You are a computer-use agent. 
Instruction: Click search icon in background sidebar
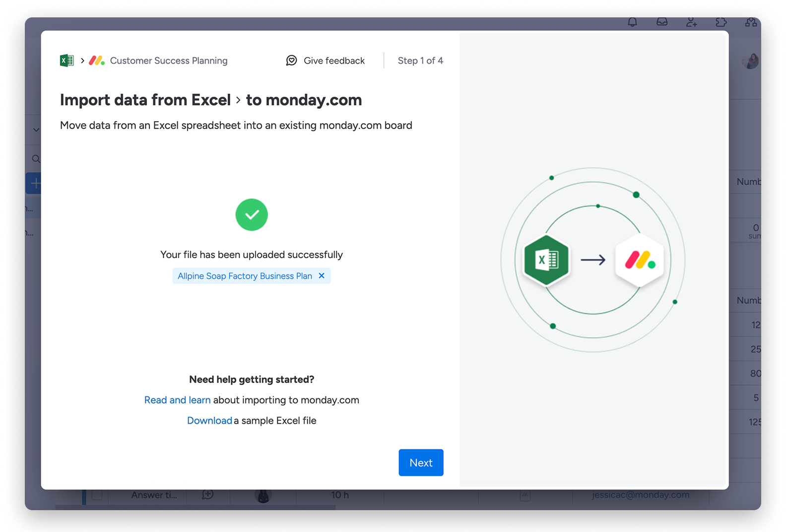36,159
